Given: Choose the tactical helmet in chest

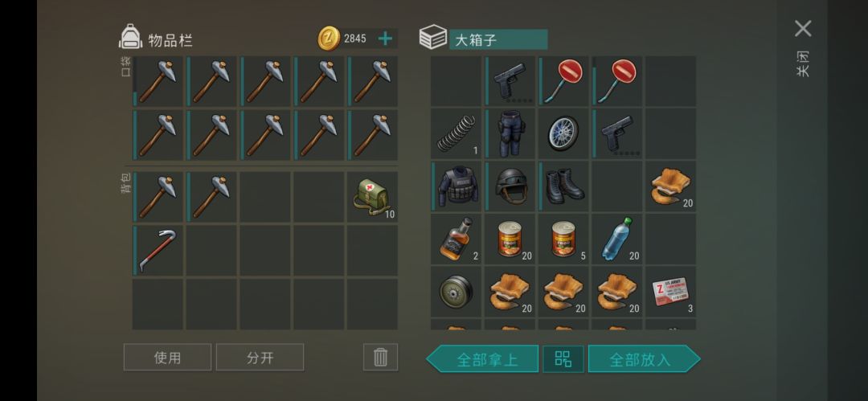Looking at the screenshot, I should pos(510,186).
